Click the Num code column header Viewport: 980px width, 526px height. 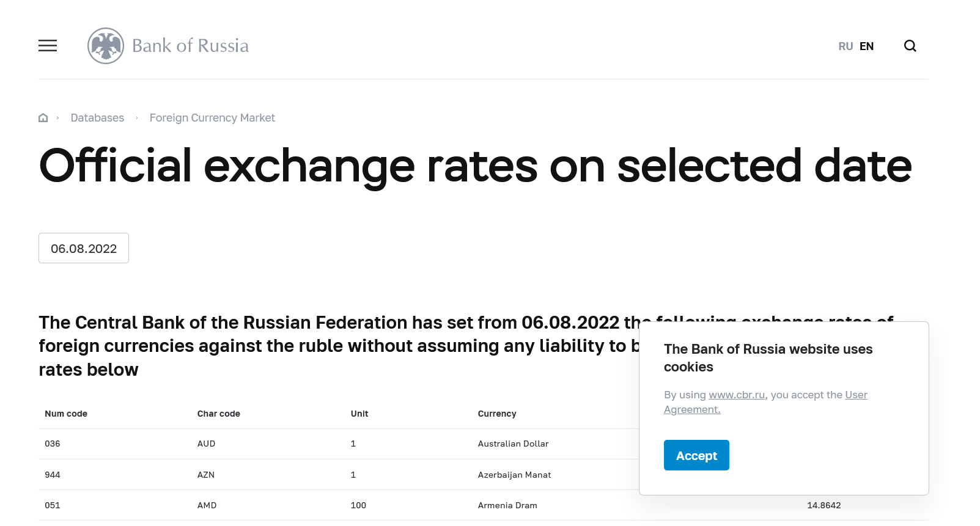coord(66,414)
